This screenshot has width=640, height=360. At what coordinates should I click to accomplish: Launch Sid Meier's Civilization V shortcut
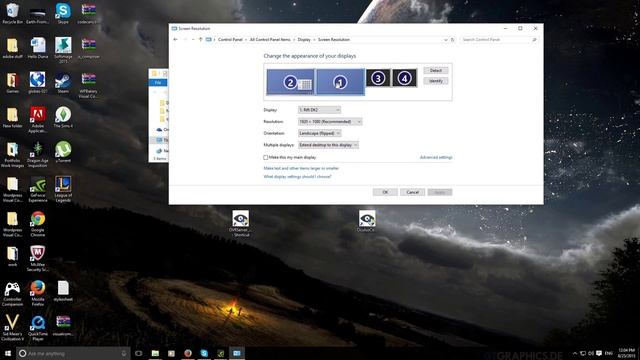tap(12, 328)
